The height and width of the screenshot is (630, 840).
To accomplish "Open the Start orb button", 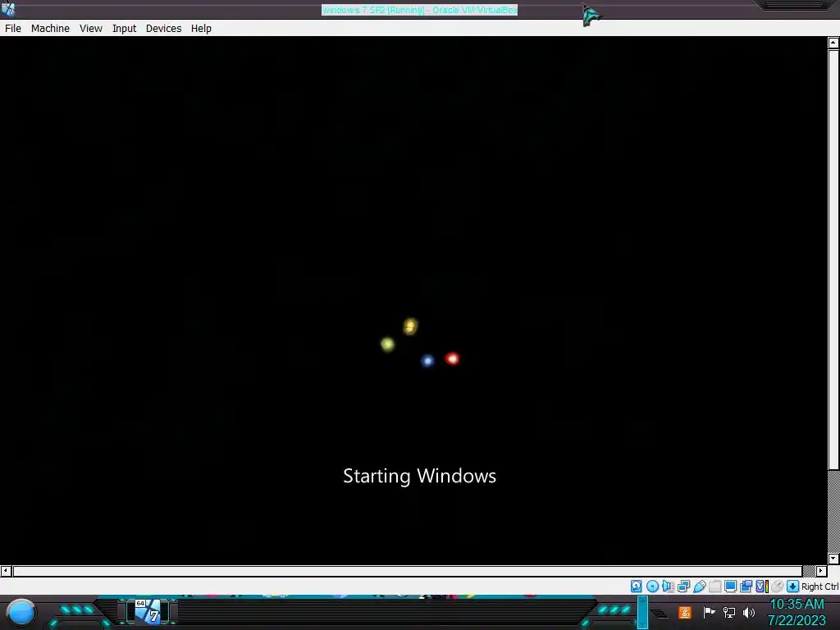I will pyautogui.click(x=21, y=613).
